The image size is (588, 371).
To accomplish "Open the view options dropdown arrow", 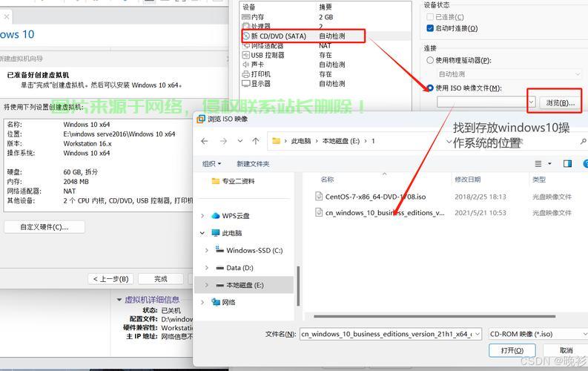I will click(549, 163).
